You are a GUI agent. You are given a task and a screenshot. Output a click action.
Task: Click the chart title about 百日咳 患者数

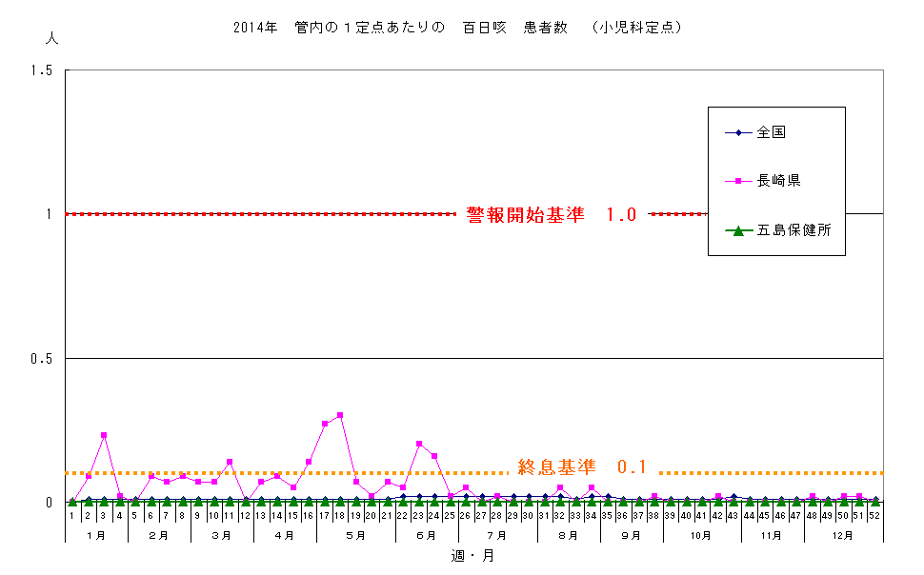457,27
